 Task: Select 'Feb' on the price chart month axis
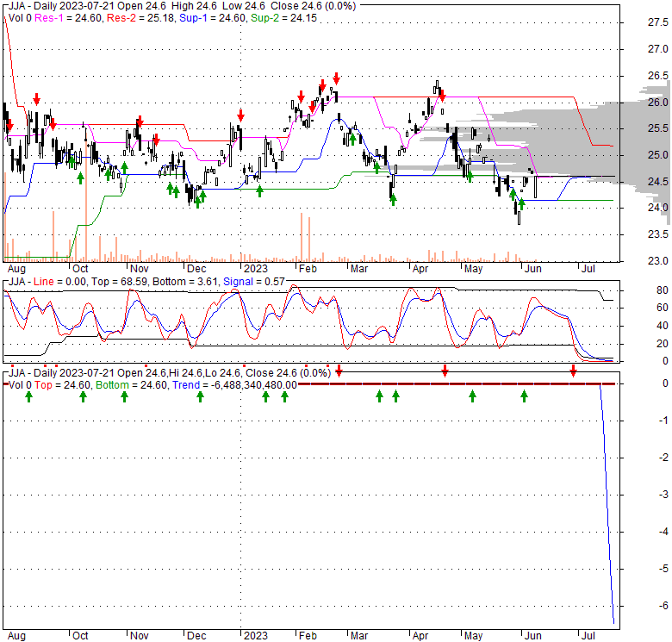tap(308, 269)
